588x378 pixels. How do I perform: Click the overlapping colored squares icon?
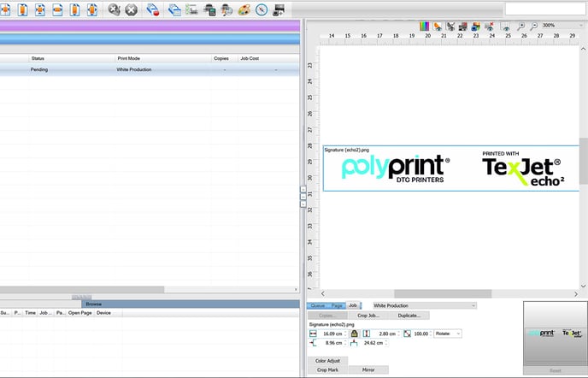476,26
